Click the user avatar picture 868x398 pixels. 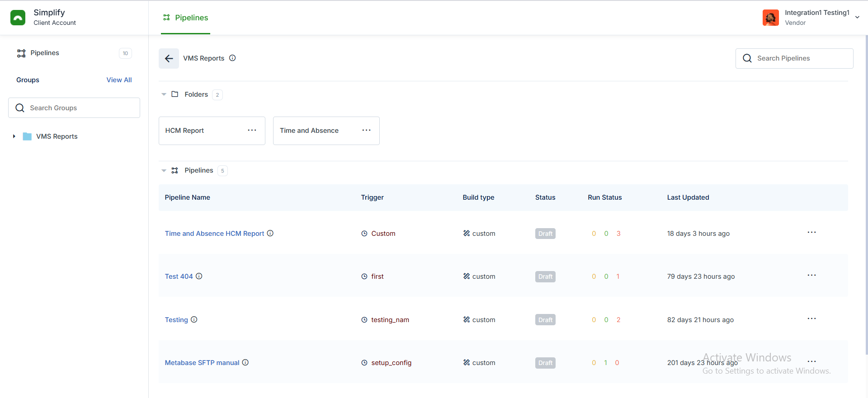[771, 18]
